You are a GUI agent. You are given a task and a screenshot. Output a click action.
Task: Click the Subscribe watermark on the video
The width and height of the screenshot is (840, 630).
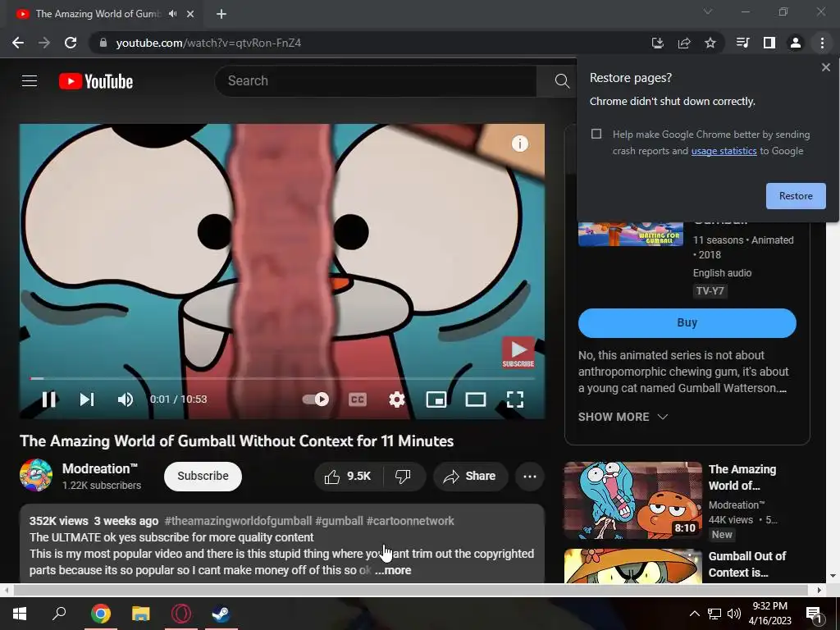[x=518, y=353]
